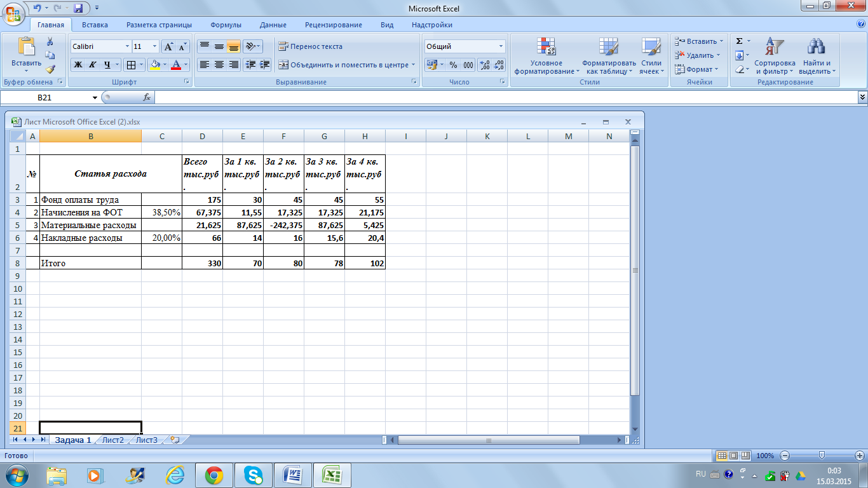Center text horizontally in the cell
This screenshot has width=868, height=488.
[x=219, y=65]
